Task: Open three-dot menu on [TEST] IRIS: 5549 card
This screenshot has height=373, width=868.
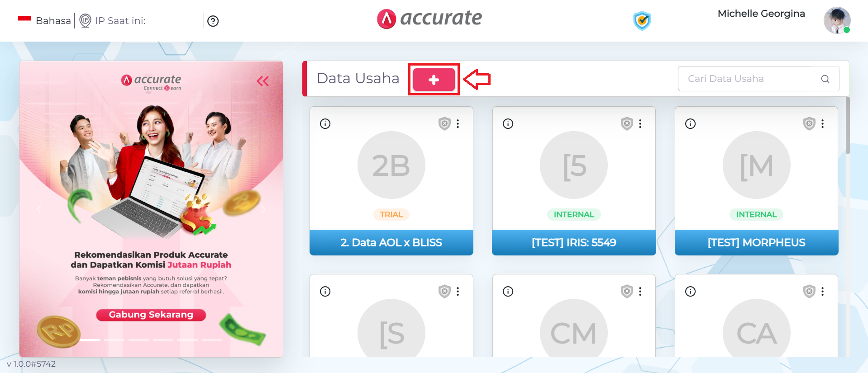Action: coord(640,123)
